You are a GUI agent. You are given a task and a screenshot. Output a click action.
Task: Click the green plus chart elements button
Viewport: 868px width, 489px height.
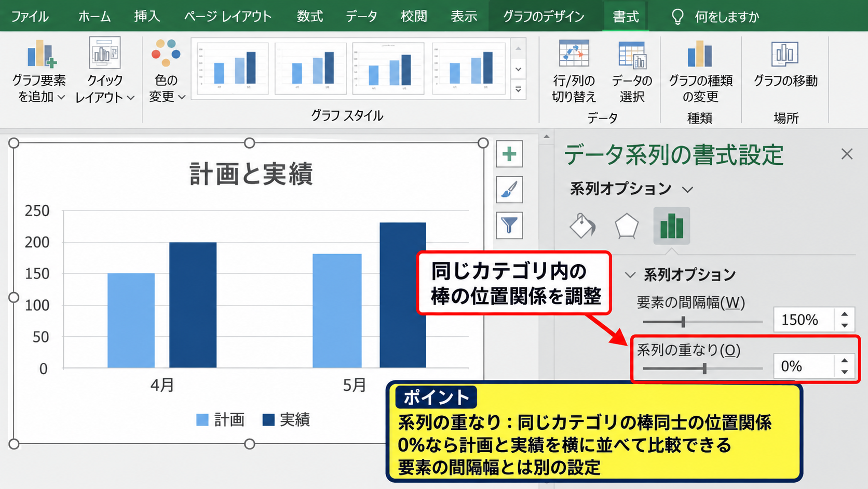(x=509, y=154)
